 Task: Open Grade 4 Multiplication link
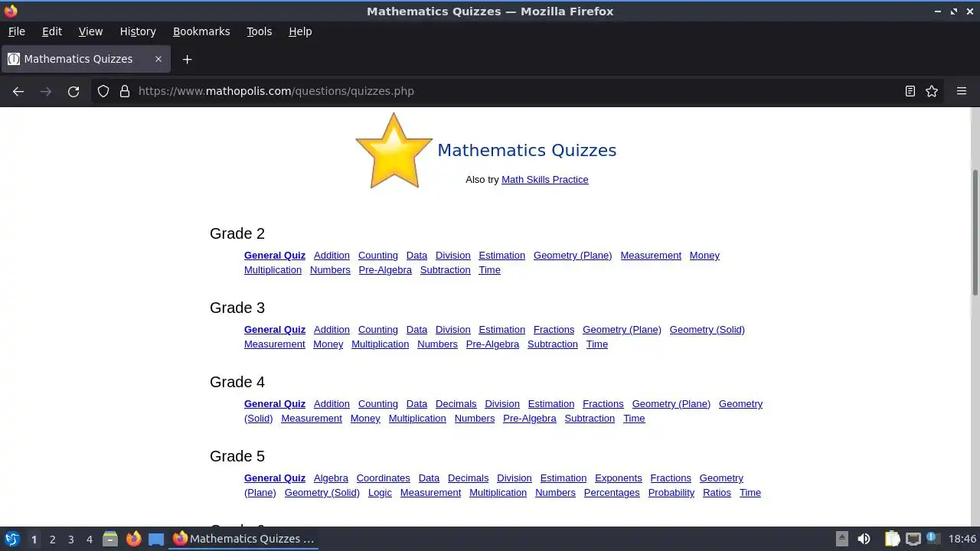[x=417, y=419]
